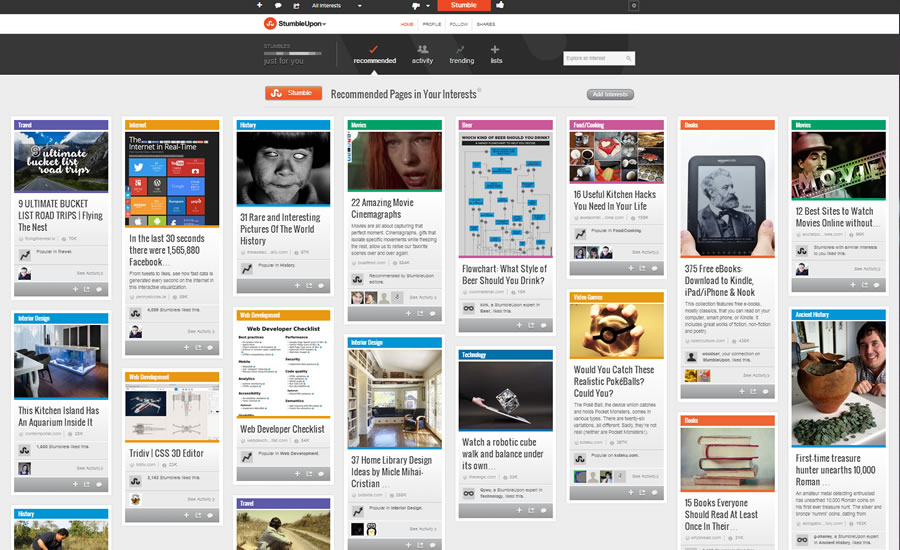The width and height of the screenshot is (900, 550).
Task: Click the plus add icon in top toolbar
Action: pos(259,5)
